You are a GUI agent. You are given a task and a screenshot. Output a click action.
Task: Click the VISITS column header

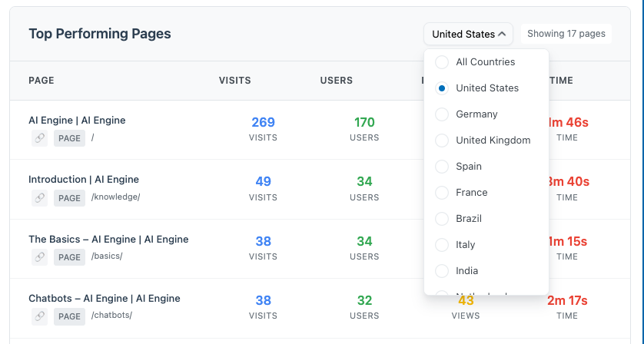coord(234,81)
